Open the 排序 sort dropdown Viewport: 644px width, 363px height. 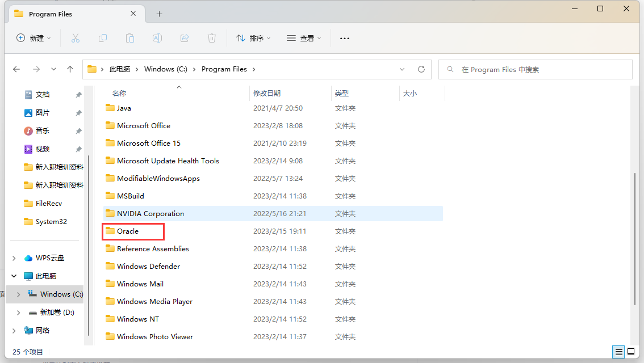coord(253,38)
